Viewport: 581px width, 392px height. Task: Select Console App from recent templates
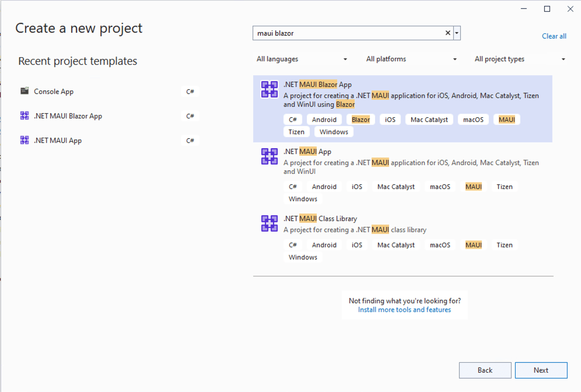pos(109,91)
